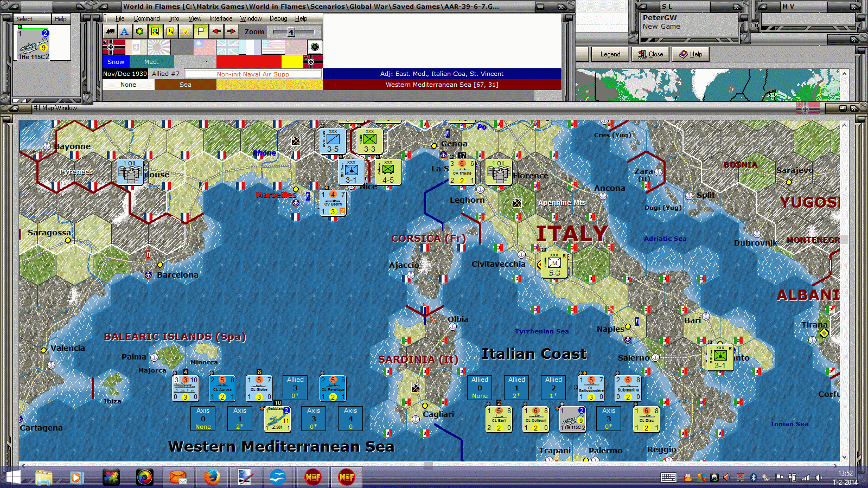868x488 pixels.
Task: Select the 5-3 army unit near Civitavecchia
Action: (554, 265)
